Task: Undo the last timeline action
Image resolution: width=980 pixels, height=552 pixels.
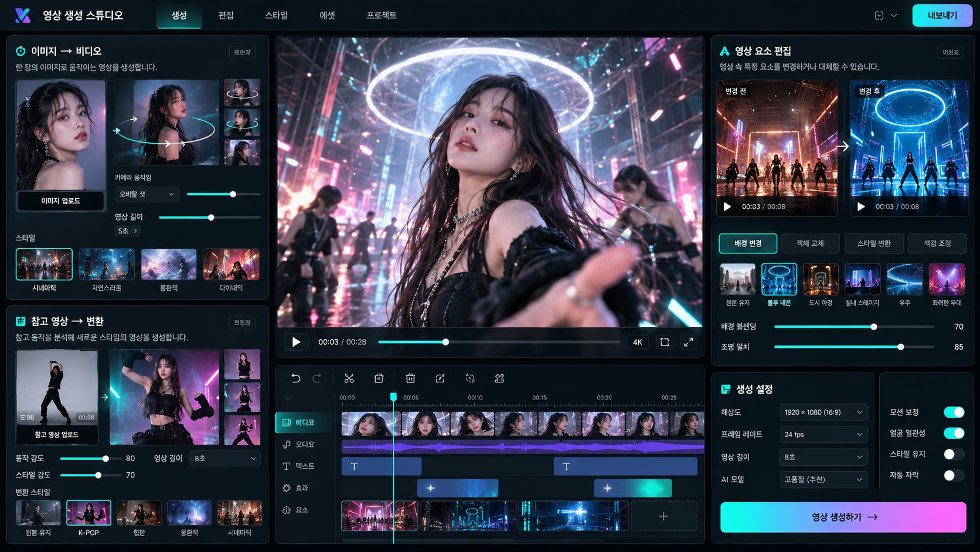Action: tap(295, 378)
